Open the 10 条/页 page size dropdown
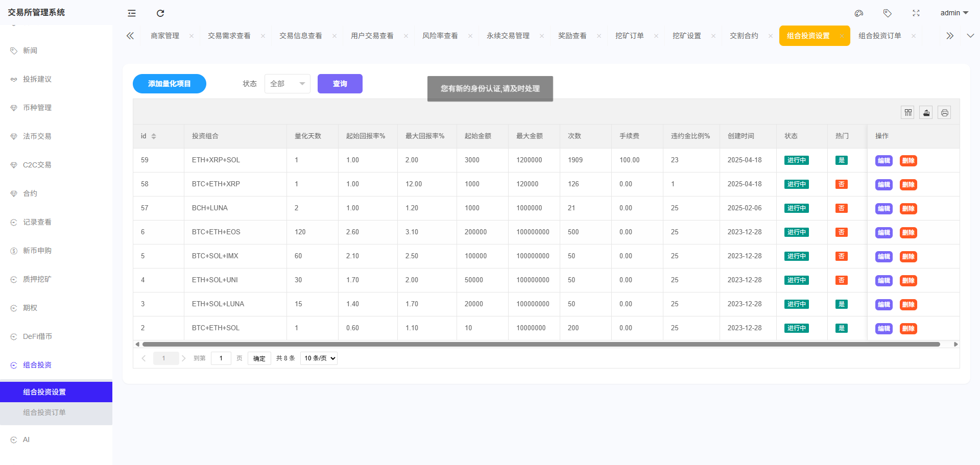This screenshot has height=465, width=980. [318, 358]
